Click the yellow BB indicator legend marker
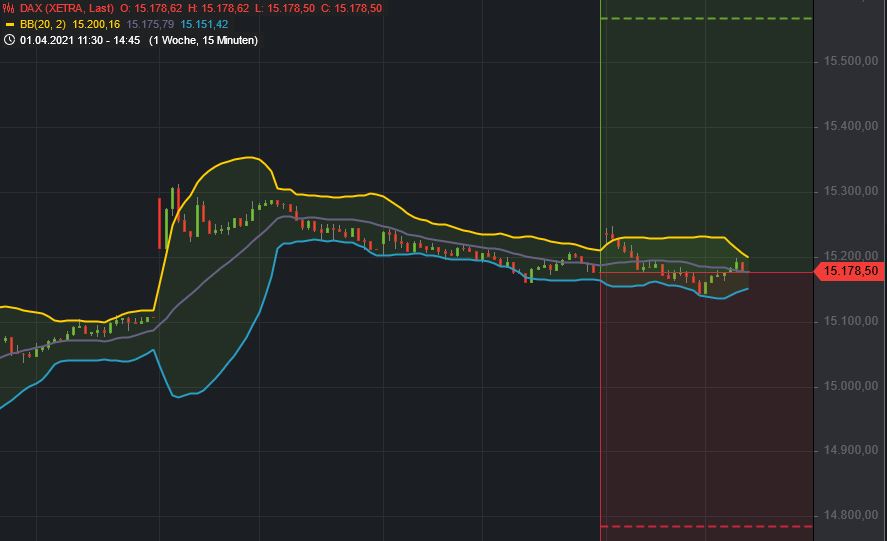The image size is (887, 541). click(9, 25)
